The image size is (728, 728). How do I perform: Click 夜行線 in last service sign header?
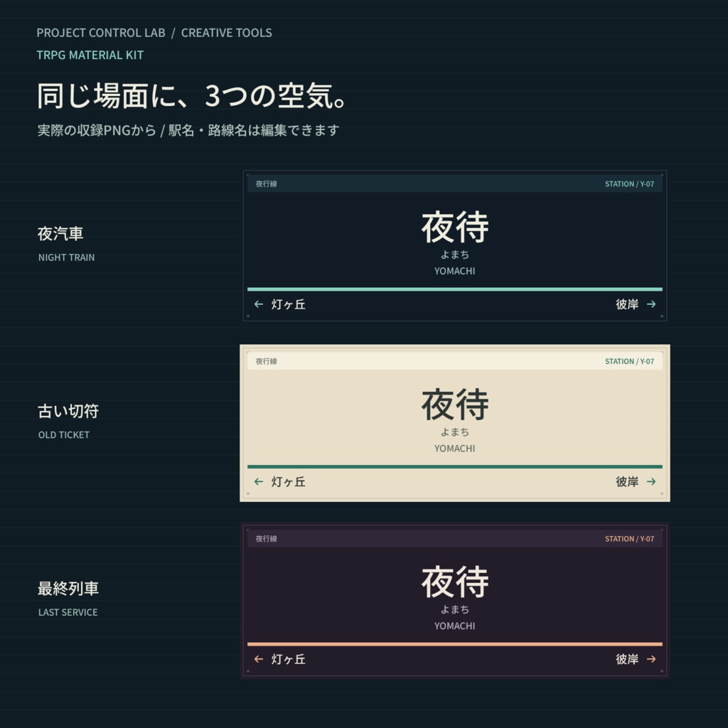(x=266, y=539)
